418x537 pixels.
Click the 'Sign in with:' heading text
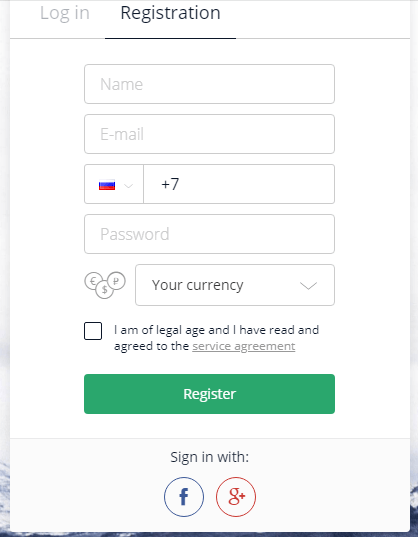tap(210, 457)
